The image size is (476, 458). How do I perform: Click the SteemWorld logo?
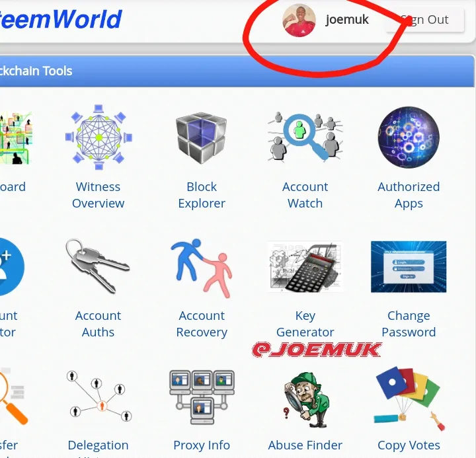tap(60, 19)
